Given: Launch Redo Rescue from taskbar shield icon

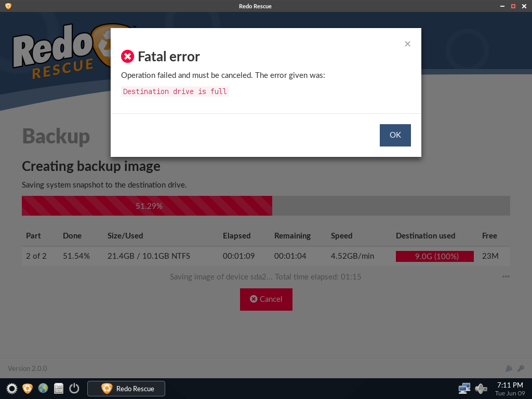Looking at the screenshot, I should pos(28,389).
